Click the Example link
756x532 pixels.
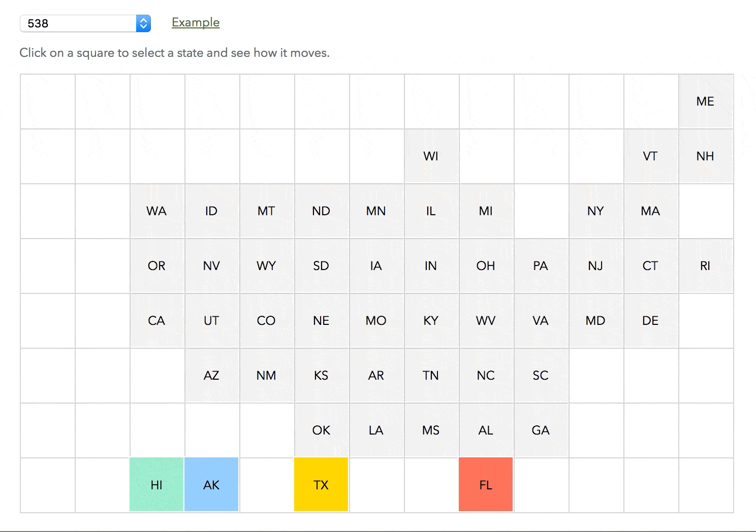click(x=195, y=22)
